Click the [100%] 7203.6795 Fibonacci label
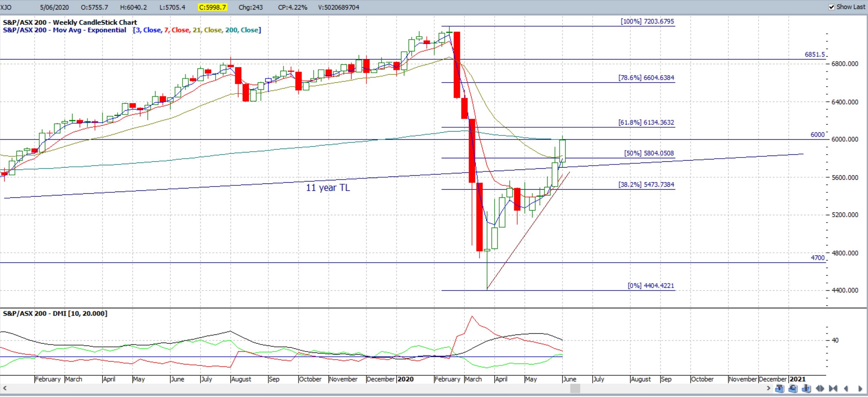Screen dimensions: 868x397 pyautogui.click(x=647, y=22)
